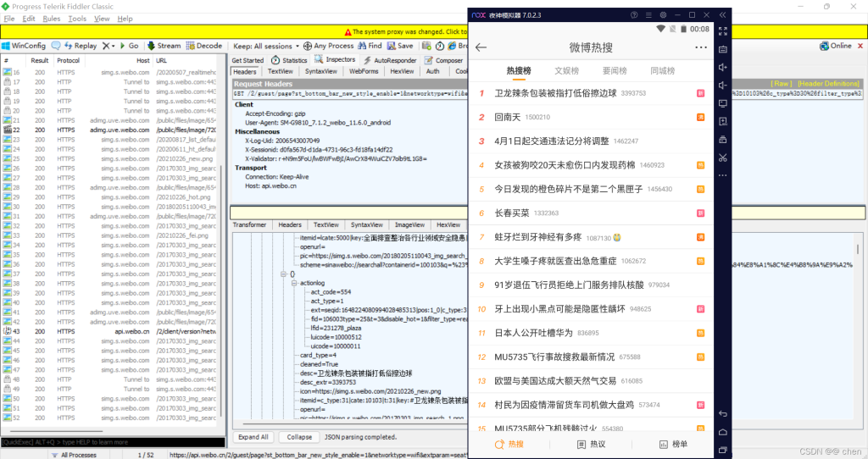Click the QuickExec command input box
The width and height of the screenshot is (868, 459).
[113, 442]
